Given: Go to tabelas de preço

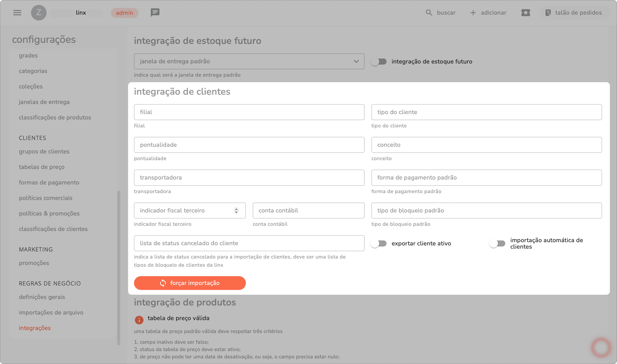Looking at the screenshot, I should pyautogui.click(x=42, y=167).
